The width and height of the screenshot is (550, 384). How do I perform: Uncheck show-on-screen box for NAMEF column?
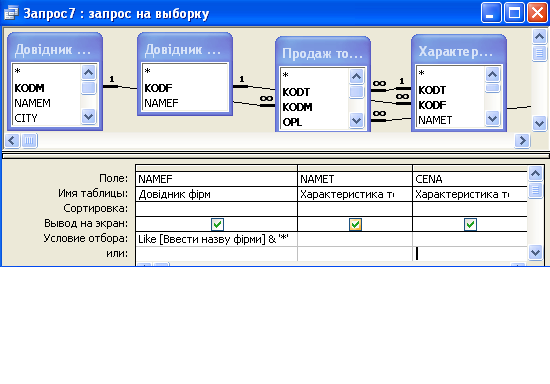pos(217,224)
